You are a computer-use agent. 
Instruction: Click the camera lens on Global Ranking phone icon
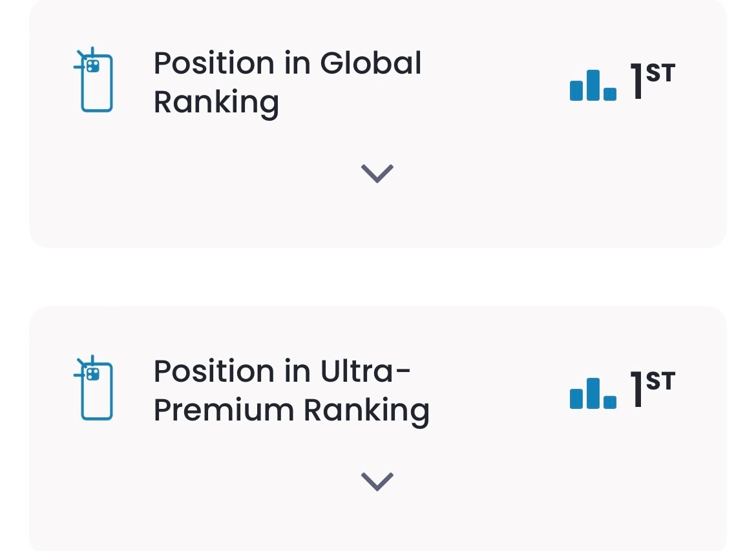93,65
